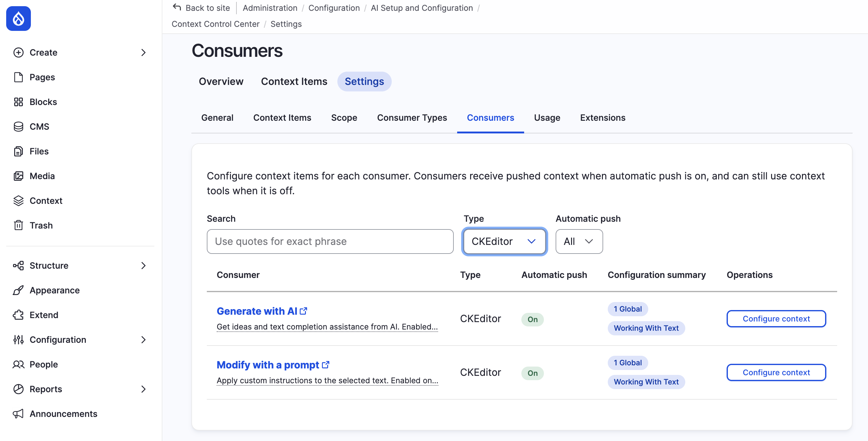The height and width of the screenshot is (441, 868).
Task: Open the Usage sub-tab
Action: [x=547, y=118]
